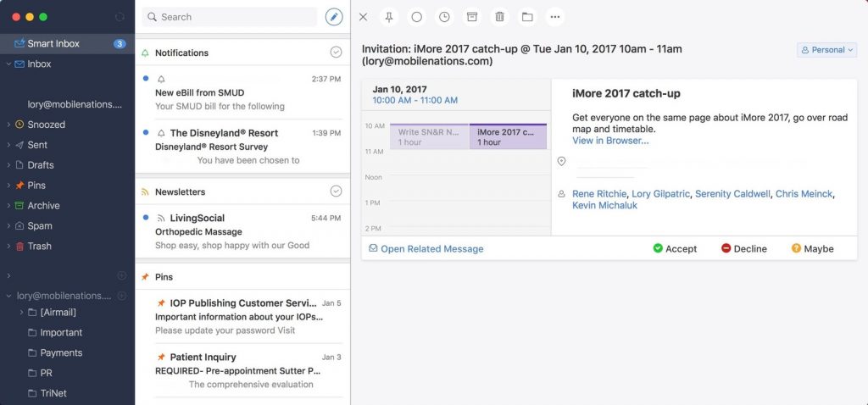Image resolution: width=868 pixels, height=405 pixels.
Task: Collapse the Inbox tree chevron
Action: click(8, 64)
